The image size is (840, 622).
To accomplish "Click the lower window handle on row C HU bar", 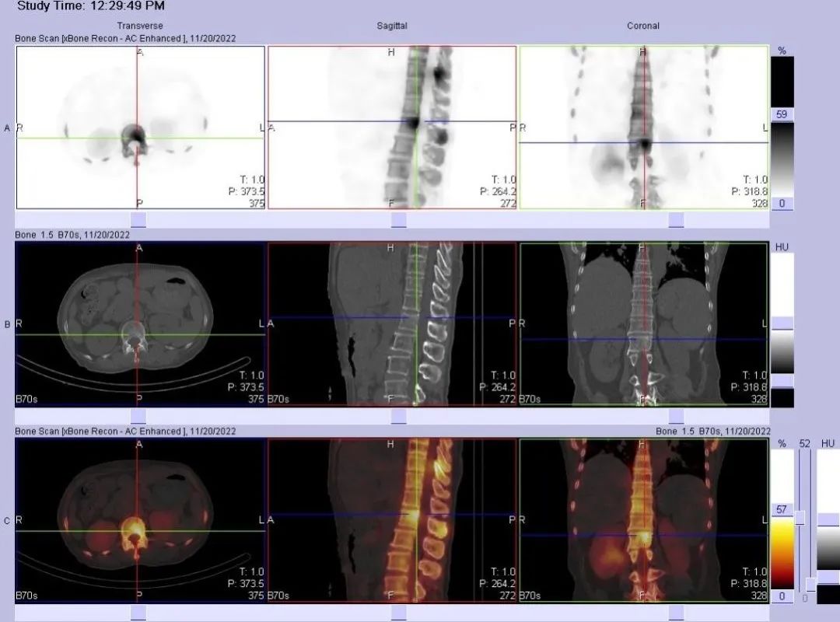I will [x=828, y=576].
